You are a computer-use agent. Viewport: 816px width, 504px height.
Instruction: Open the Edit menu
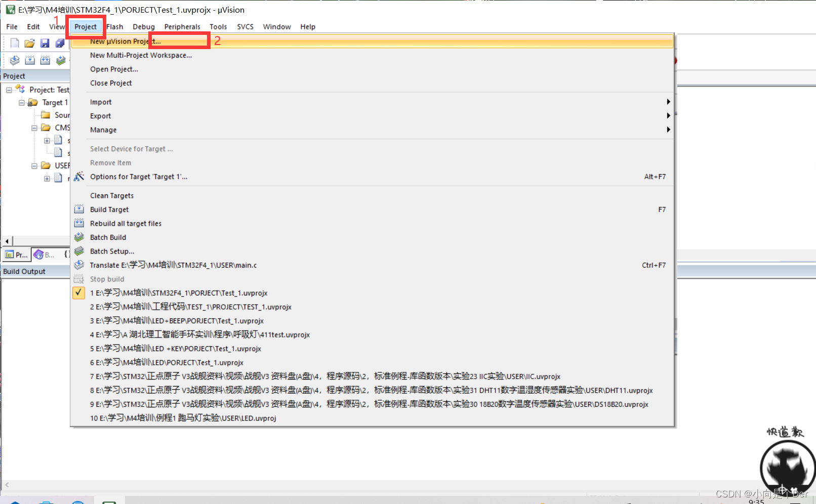(33, 27)
